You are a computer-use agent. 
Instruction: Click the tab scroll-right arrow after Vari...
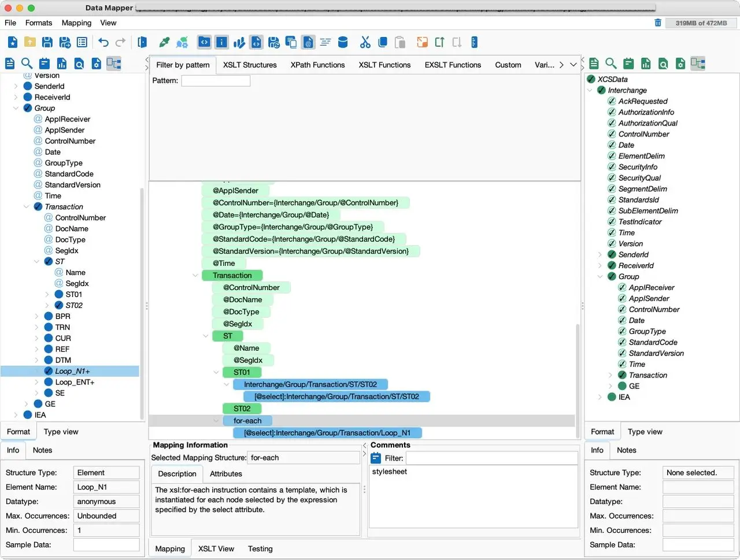pyautogui.click(x=561, y=65)
